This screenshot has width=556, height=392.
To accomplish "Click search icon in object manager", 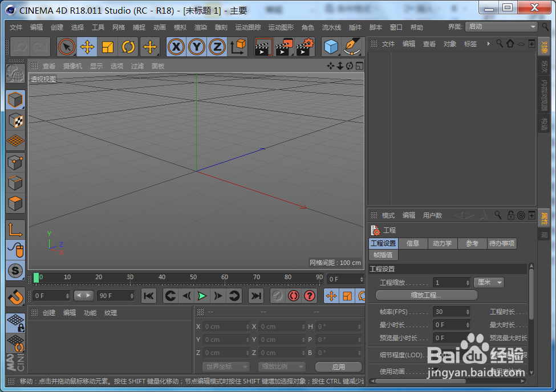I will click(500, 44).
